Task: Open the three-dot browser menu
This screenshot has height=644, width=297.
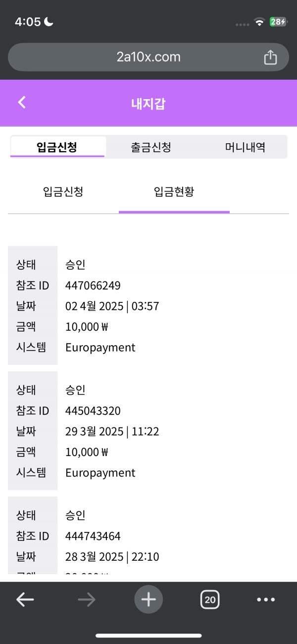Action: pyautogui.click(x=266, y=599)
